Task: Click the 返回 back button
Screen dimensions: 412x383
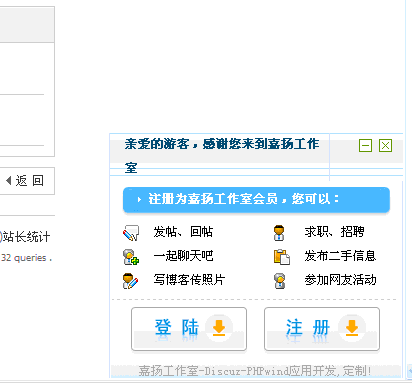Action: (25, 181)
